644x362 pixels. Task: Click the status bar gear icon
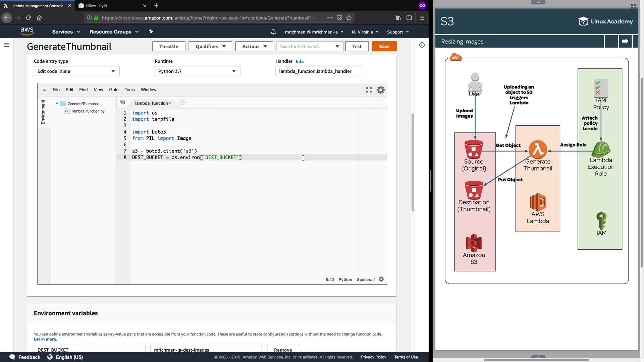click(381, 279)
